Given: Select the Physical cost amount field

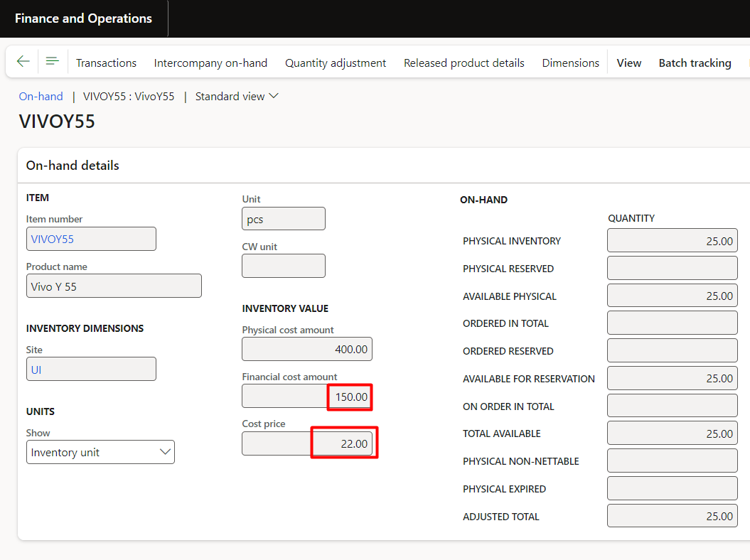Looking at the screenshot, I should pos(306,350).
